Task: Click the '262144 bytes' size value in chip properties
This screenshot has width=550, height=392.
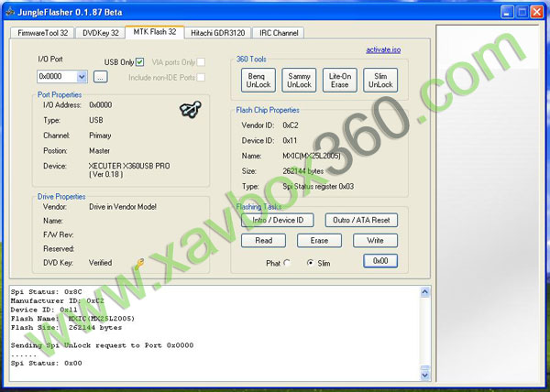Action: point(303,171)
